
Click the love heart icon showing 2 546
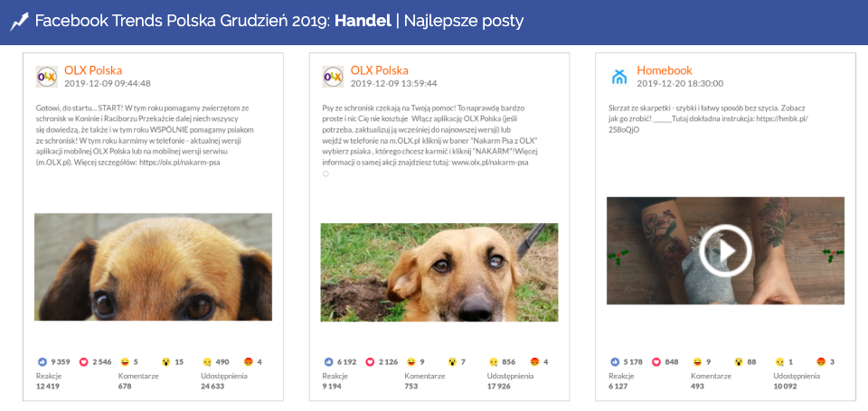(x=85, y=361)
